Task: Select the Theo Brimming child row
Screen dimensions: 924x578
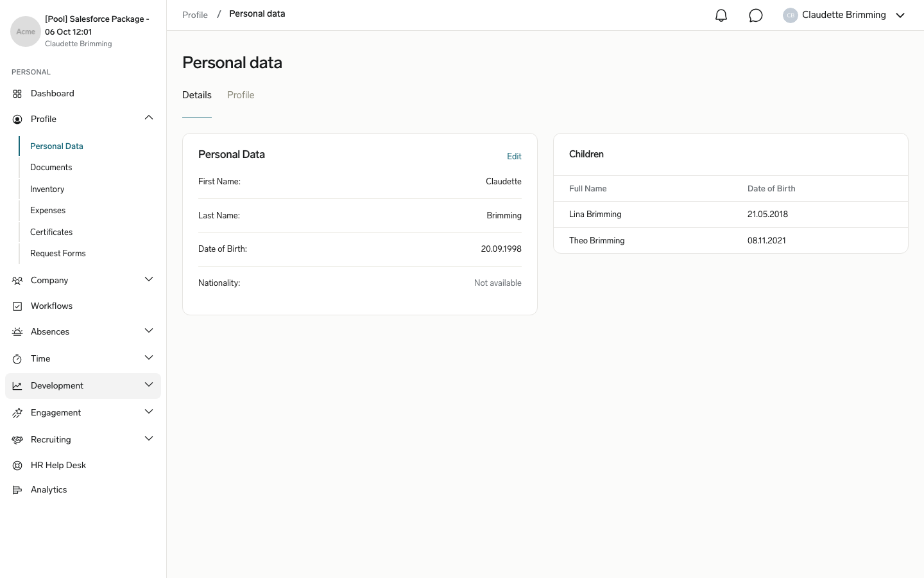Action: coord(731,241)
